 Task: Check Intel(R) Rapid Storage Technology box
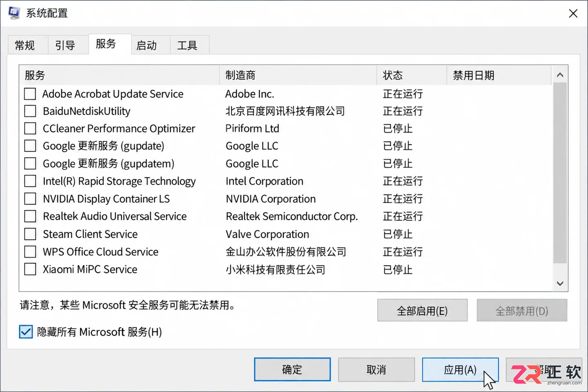click(x=30, y=181)
